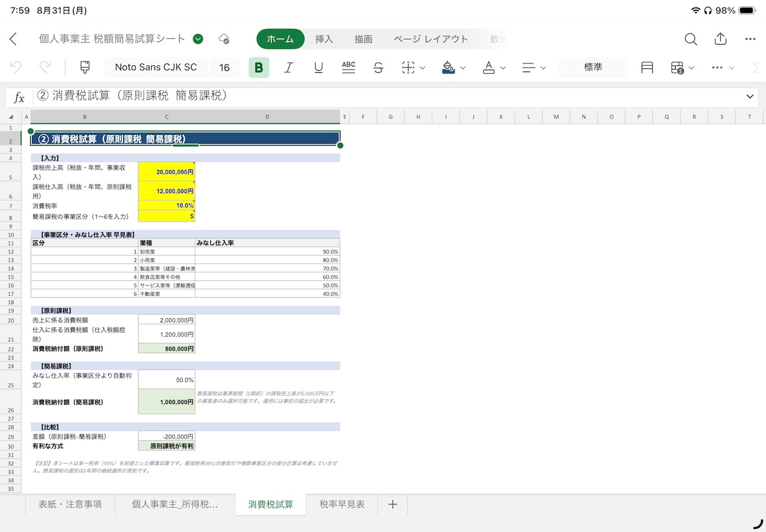
Task: Tap the search magnifier icon
Action: [691, 39]
